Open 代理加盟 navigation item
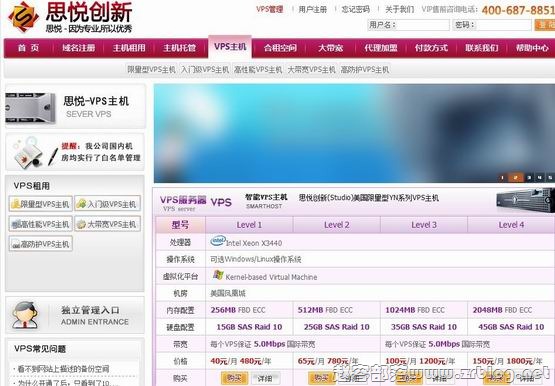Image resolution: width=555 pixels, height=386 pixels. tap(381, 48)
